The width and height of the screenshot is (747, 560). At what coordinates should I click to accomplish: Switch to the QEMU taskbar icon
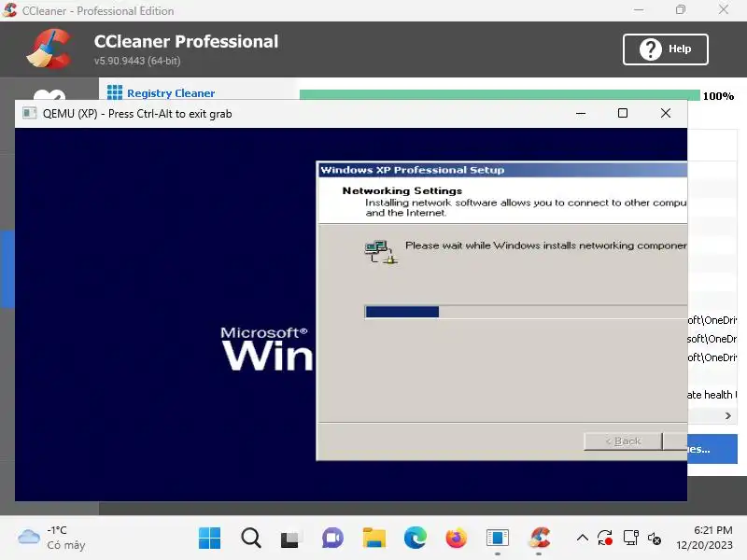point(498,539)
